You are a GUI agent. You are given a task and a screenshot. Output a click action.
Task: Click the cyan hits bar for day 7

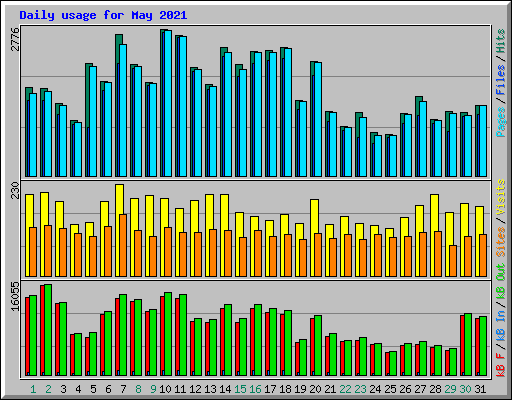(123, 111)
